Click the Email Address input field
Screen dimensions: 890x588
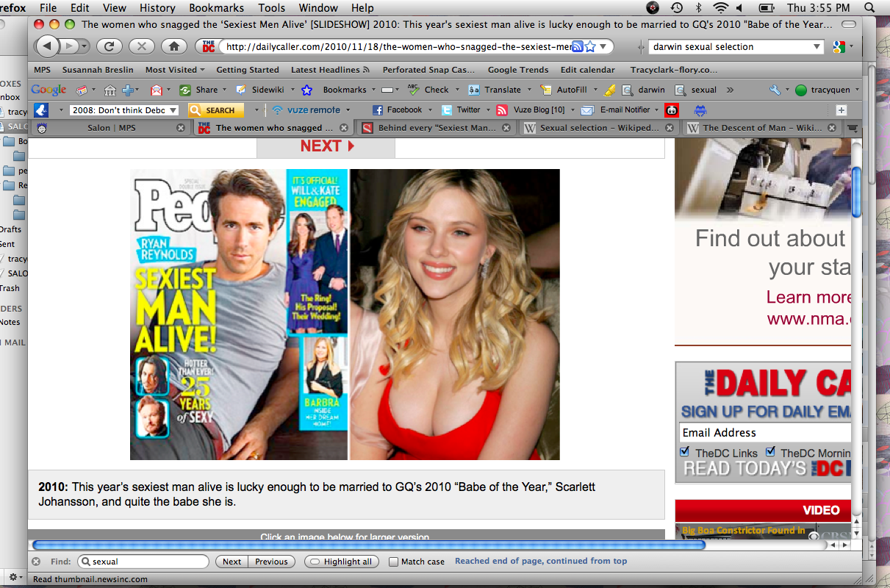click(x=765, y=432)
